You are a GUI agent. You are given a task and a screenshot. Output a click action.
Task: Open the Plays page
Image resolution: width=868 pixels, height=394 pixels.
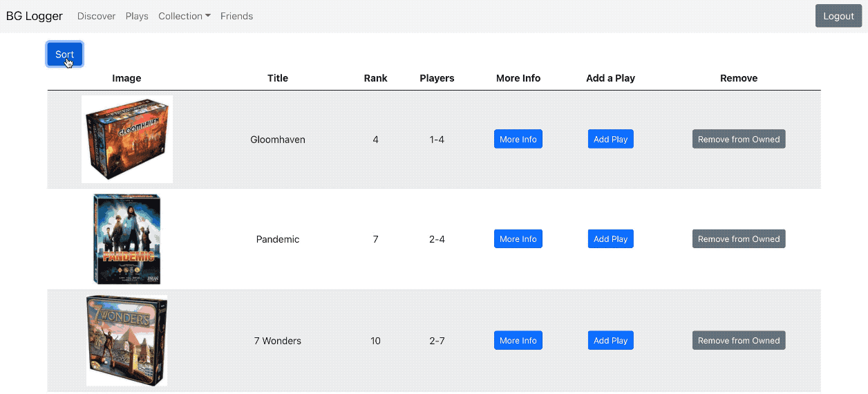click(137, 16)
